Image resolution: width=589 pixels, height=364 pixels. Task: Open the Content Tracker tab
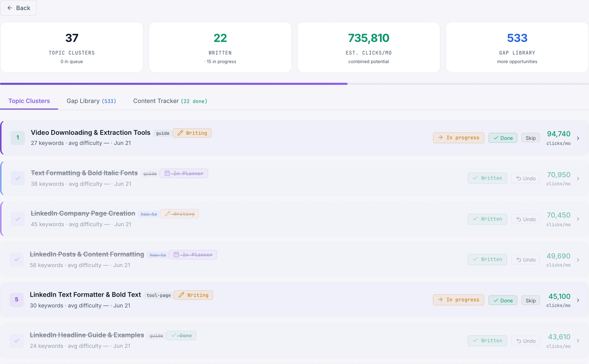[170, 101]
